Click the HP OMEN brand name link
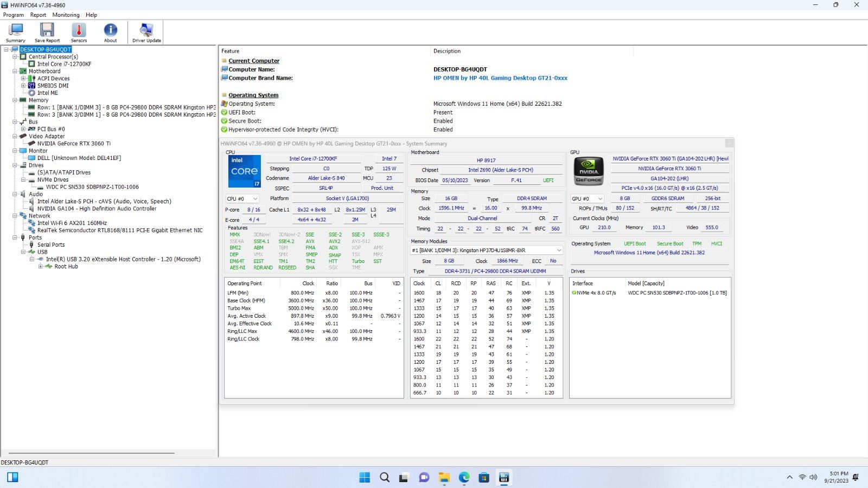This screenshot has height=488, width=868. [500, 78]
